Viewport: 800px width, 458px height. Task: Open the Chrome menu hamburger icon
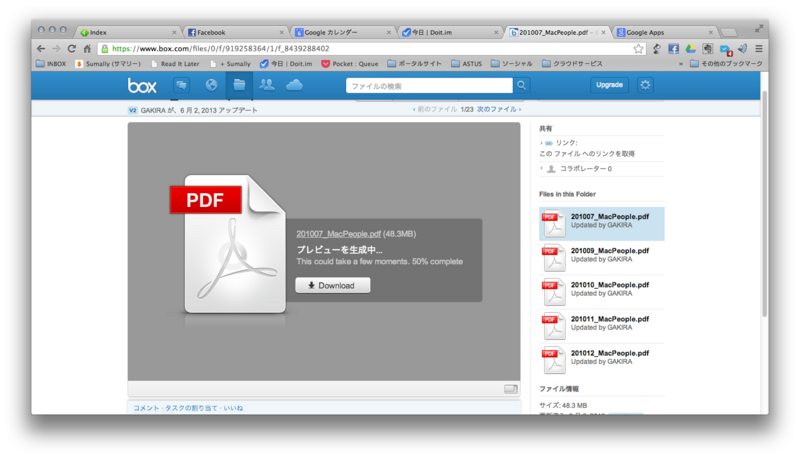tap(759, 48)
